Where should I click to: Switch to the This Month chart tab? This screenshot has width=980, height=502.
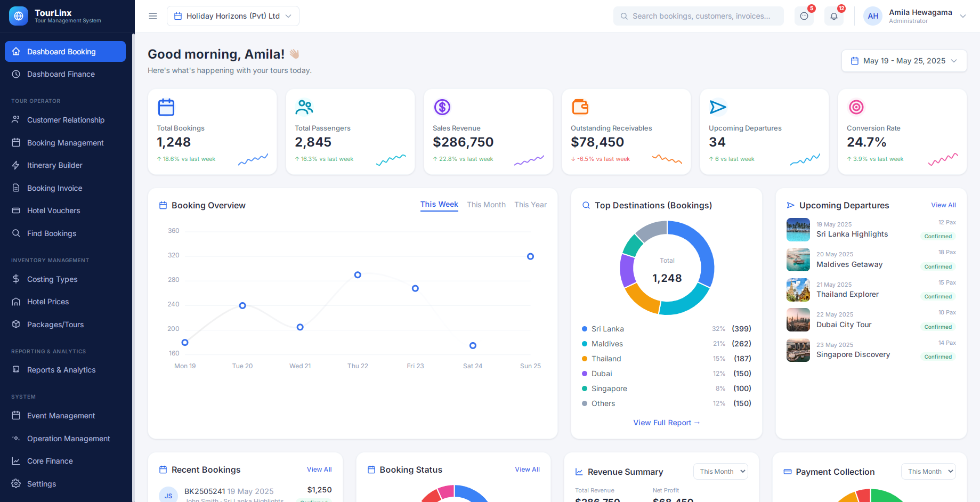pos(486,205)
